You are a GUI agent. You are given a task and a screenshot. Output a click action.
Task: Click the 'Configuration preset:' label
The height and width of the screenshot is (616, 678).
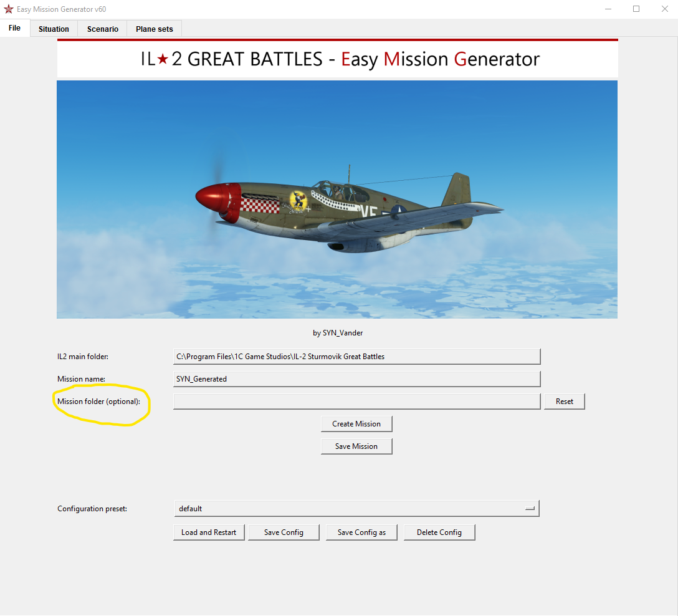coord(92,509)
